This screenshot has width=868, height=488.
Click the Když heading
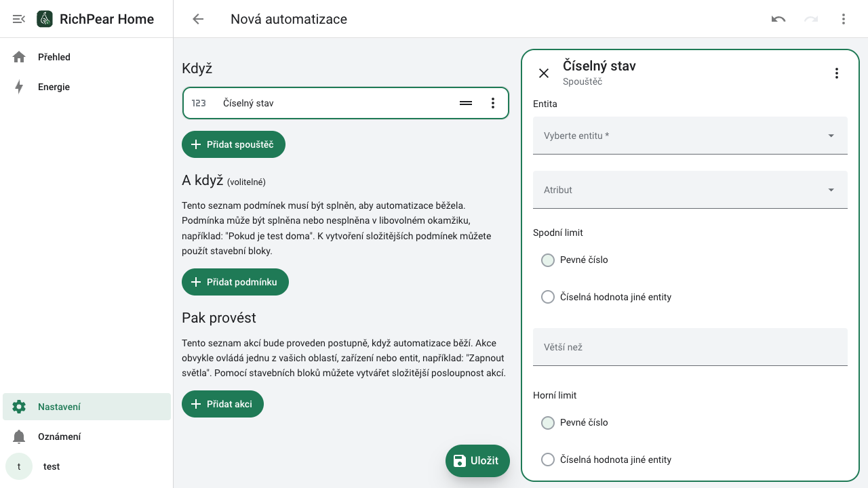[197, 68]
